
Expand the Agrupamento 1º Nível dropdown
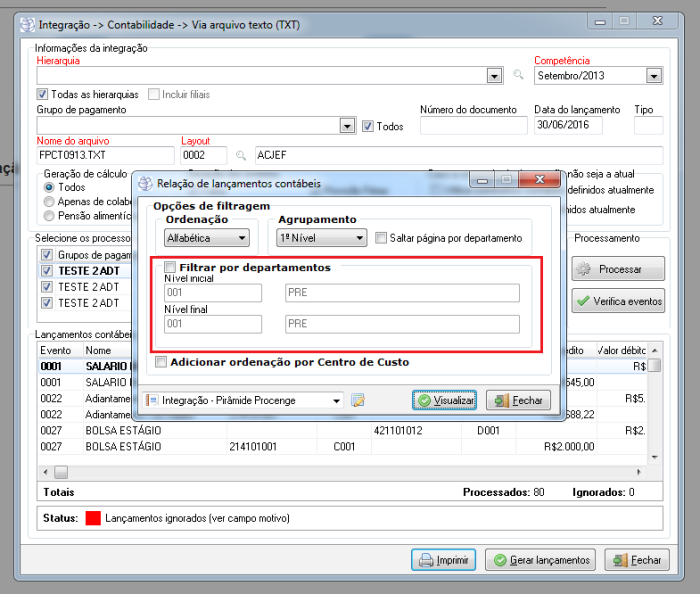tap(322, 238)
